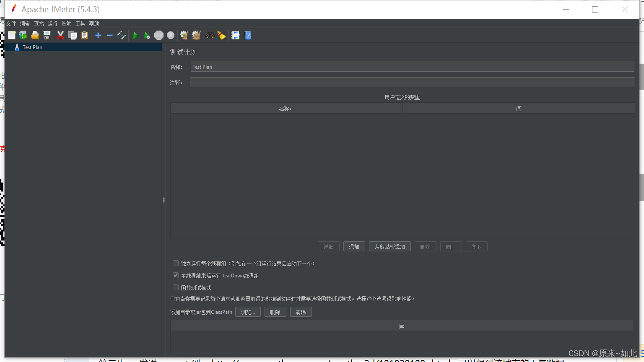644x362 pixels.
Task: Open Help with question mark icon
Action: [x=247, y=35]
